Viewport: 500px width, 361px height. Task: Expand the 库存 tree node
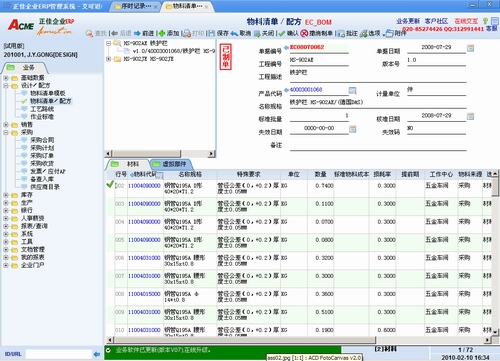point(6,195)
